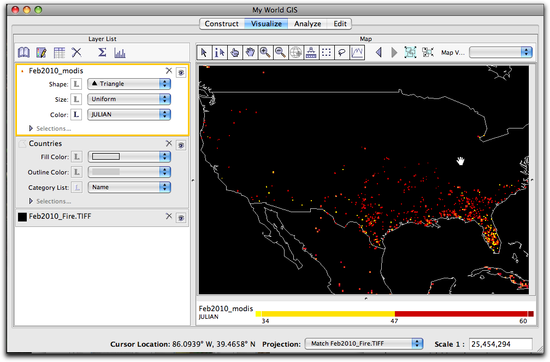This screenshot has height=362, width=550.
Task: Click the Scale value input field
Action: point(501,344)
